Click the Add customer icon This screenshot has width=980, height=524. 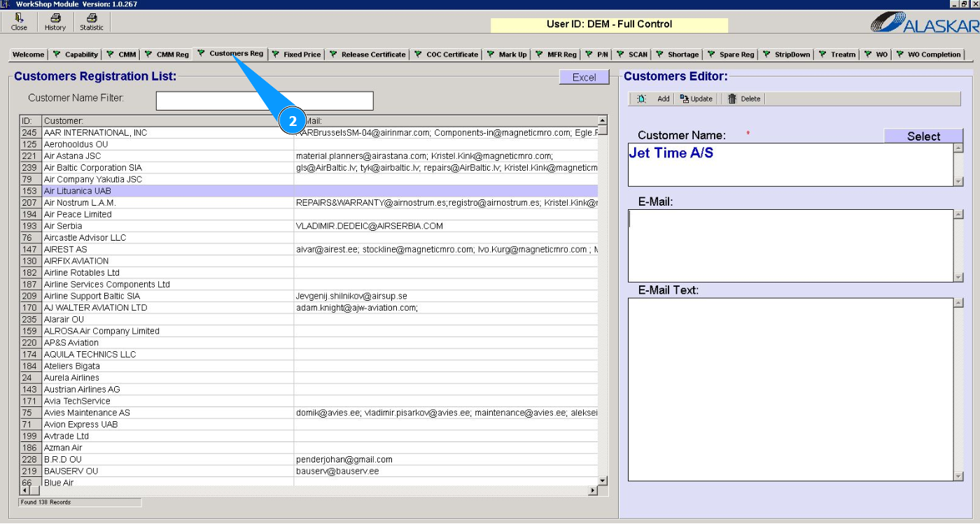pos(642,99)
